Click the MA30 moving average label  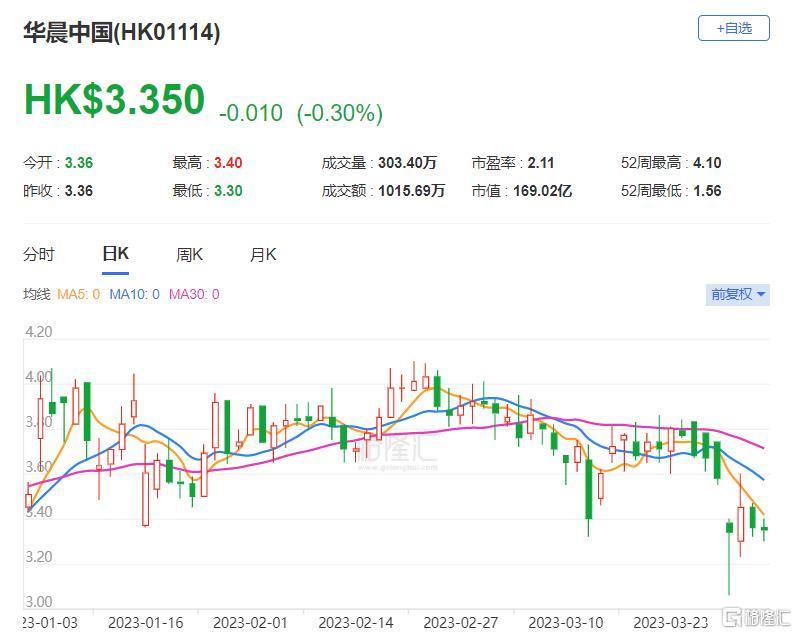click(194, 294)
